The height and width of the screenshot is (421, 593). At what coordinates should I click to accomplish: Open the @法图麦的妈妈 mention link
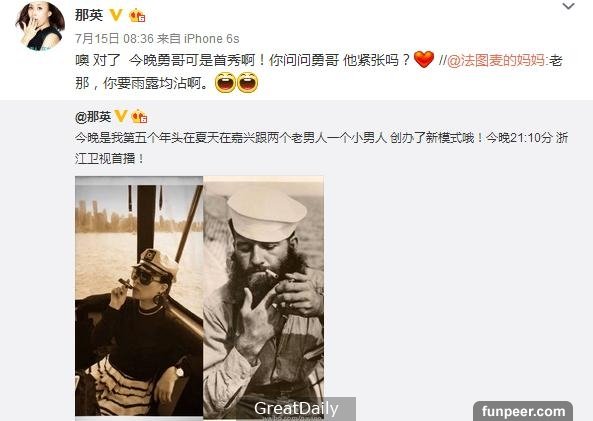tap(497, 61)
